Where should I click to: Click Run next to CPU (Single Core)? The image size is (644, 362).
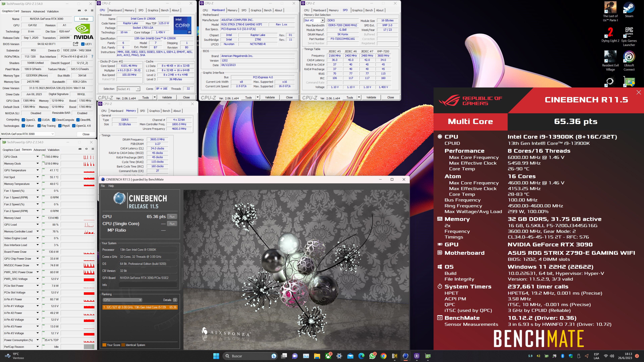172,224
